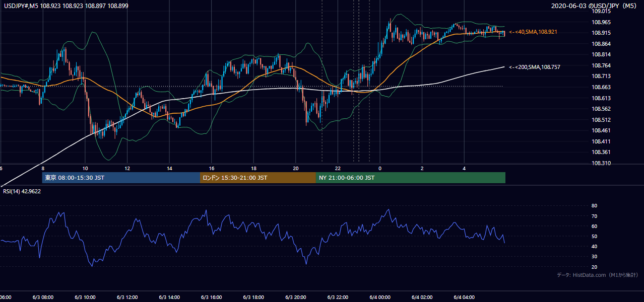Click the RSI 50 level label
This screenshot has height=302, width=644.
(x=594, y=236)
